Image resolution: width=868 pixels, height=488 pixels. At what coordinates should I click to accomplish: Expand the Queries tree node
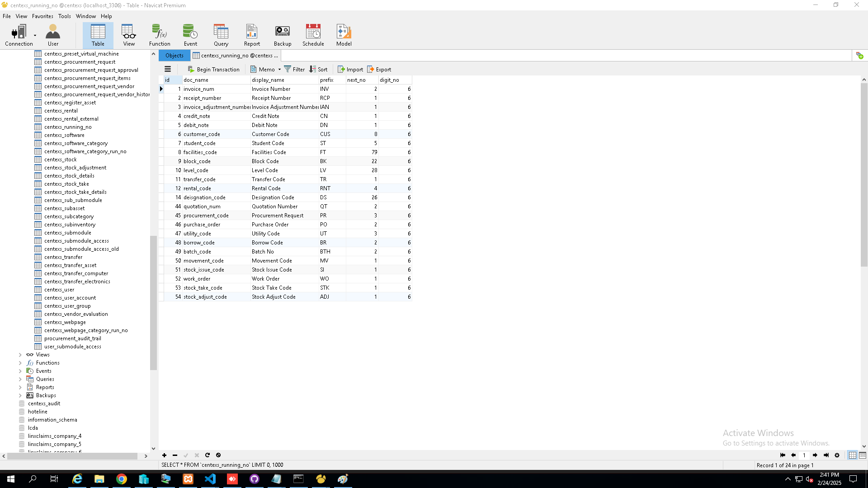point(20,380)
